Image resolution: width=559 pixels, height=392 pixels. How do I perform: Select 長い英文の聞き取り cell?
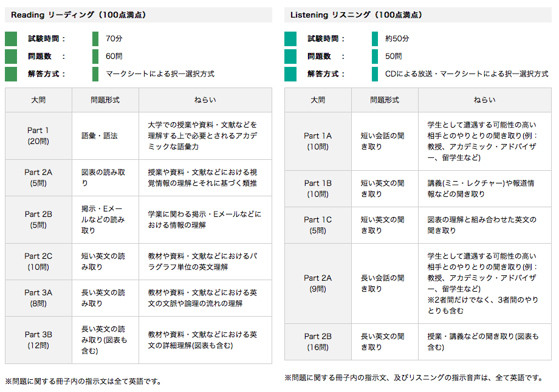click(x=385, y=342)
